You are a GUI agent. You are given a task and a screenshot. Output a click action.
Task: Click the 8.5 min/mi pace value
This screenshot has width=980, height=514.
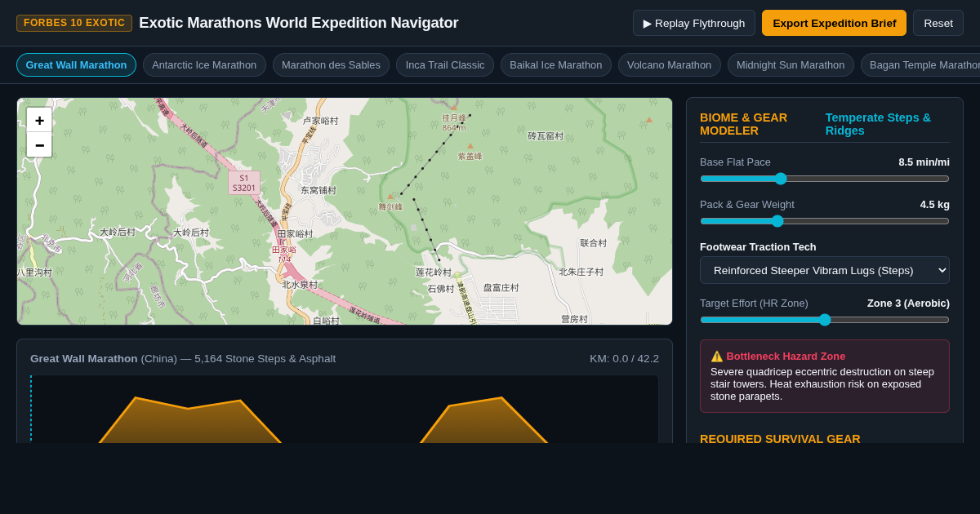[924, 162]
